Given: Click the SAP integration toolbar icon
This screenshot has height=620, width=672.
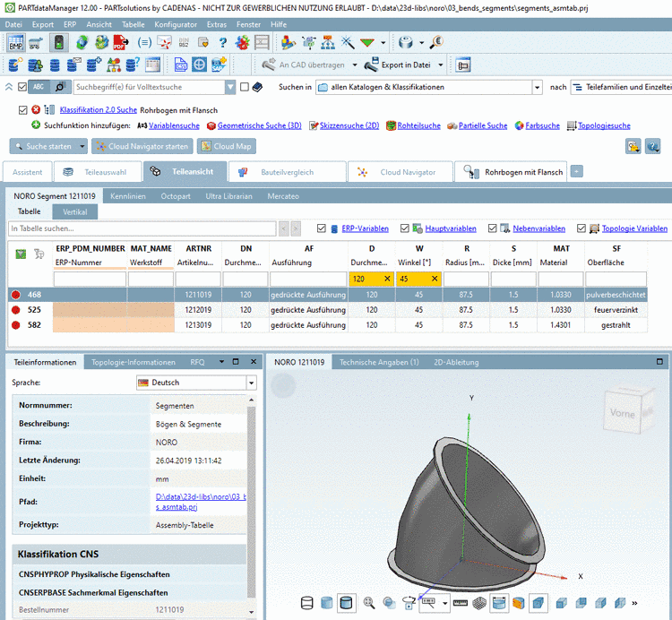Looking at the screenshot, I should coord(218,65).
